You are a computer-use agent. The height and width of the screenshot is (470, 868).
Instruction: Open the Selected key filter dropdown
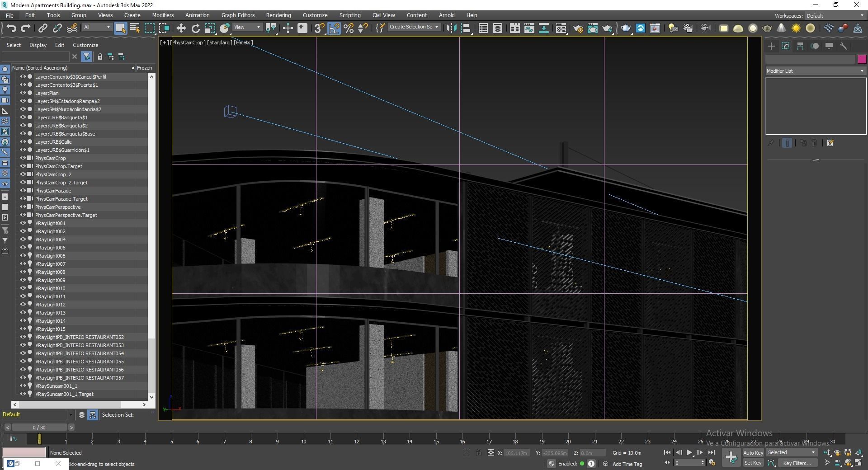pyautogui.click(x=791, y=452)
